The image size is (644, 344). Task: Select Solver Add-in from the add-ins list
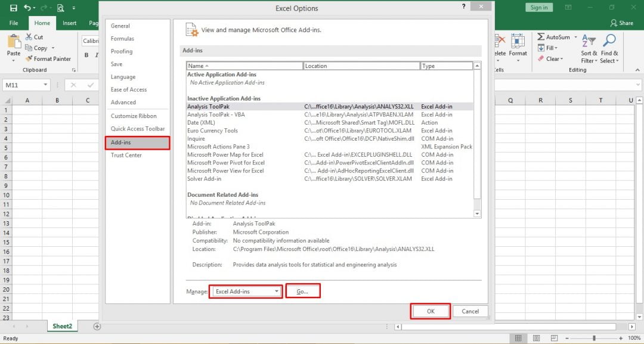[x=205, y=179]
